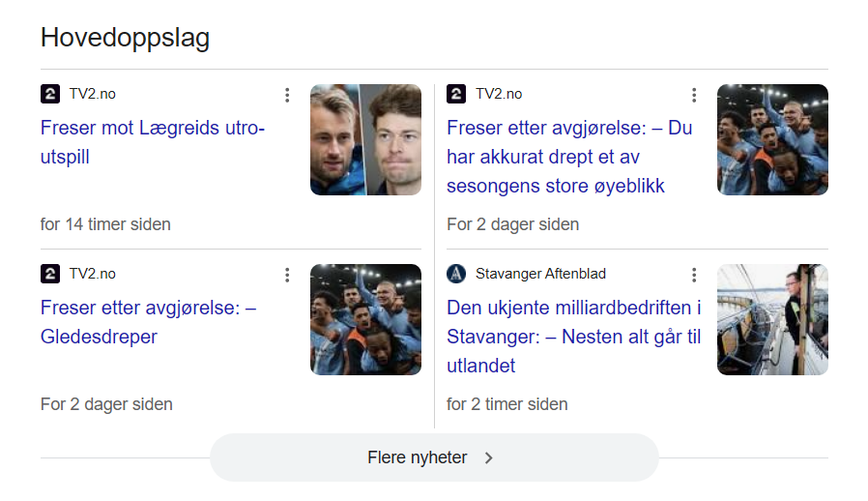Click the 'Stavanger Aftenblad' source name
This screenshot has width=868, height=501.
[540, 274]
